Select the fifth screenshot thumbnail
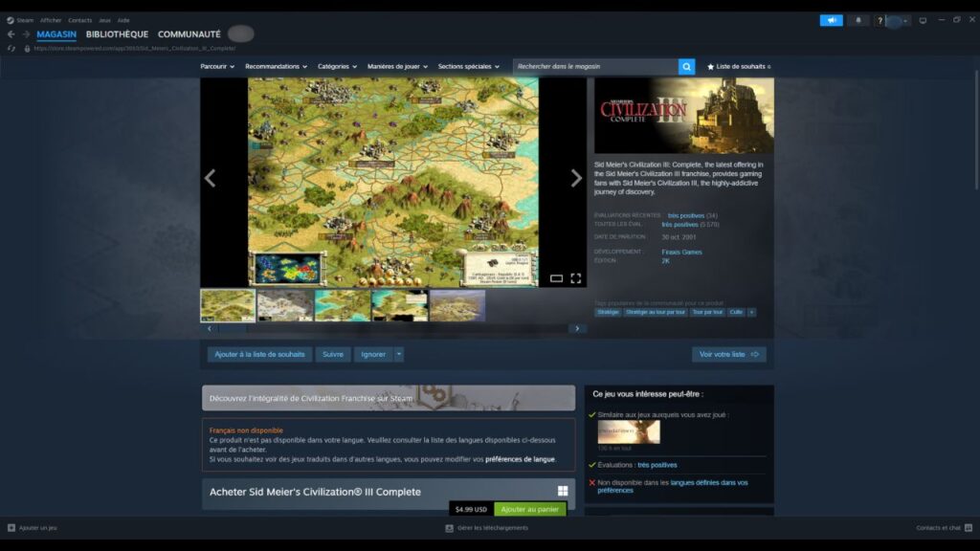This screenshot has width=980, height=551. click(457, 305)
